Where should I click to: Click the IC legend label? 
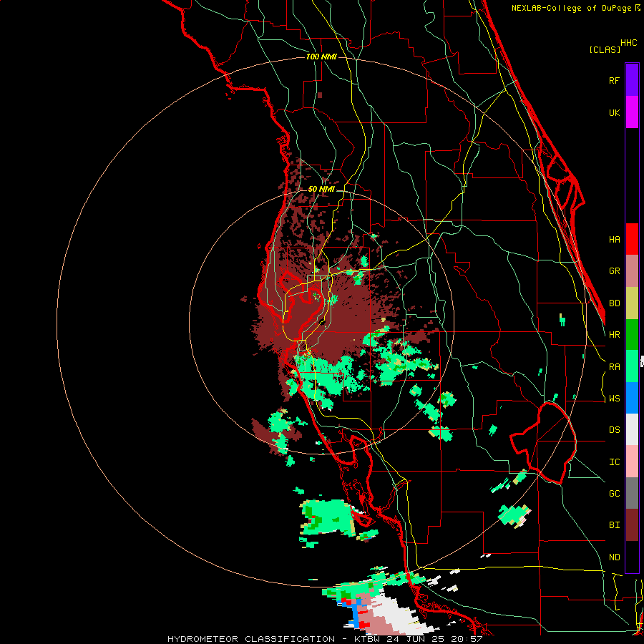click(x=615, y=462)
